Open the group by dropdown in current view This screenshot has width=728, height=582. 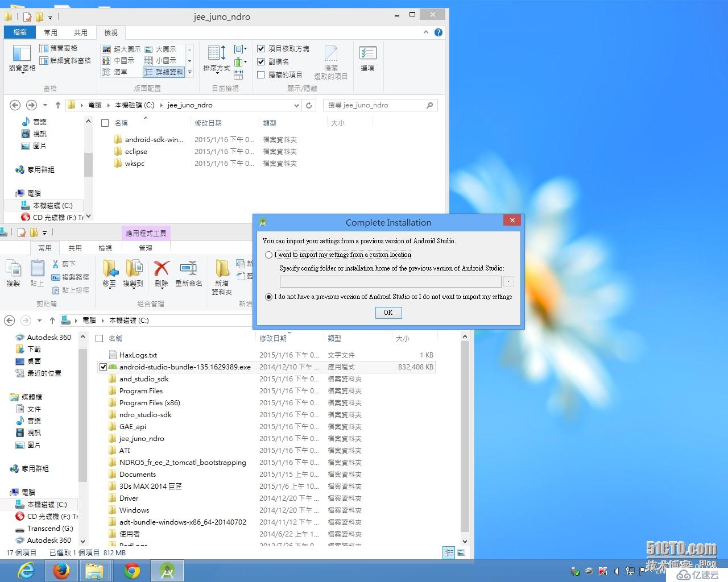tap(241, 49)
